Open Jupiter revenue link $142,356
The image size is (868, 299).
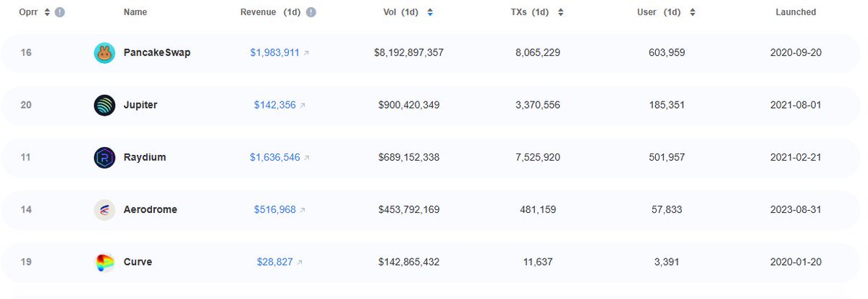point(275,105)
